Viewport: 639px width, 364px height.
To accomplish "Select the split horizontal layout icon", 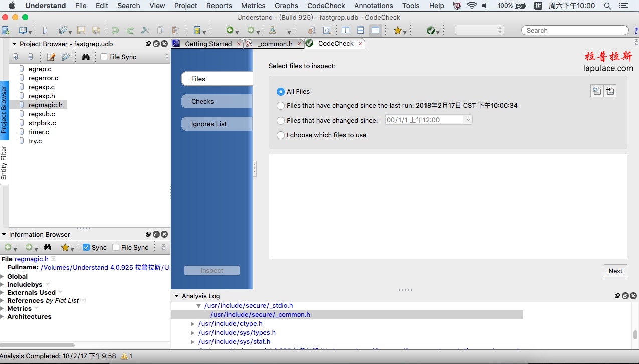I will [360, 30].
